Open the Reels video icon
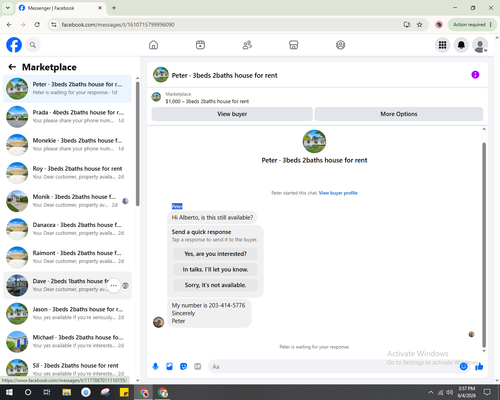500x400 pixels. pos(200,45)
